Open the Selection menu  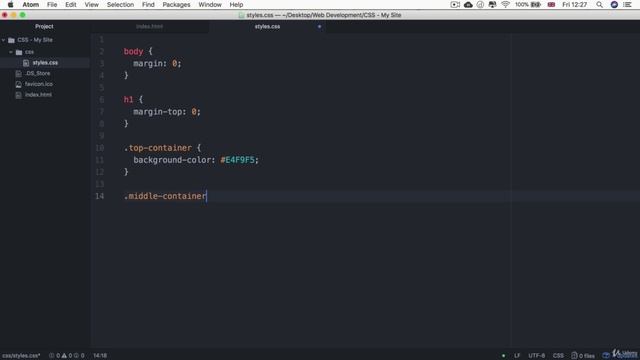[x=120, y=4]
